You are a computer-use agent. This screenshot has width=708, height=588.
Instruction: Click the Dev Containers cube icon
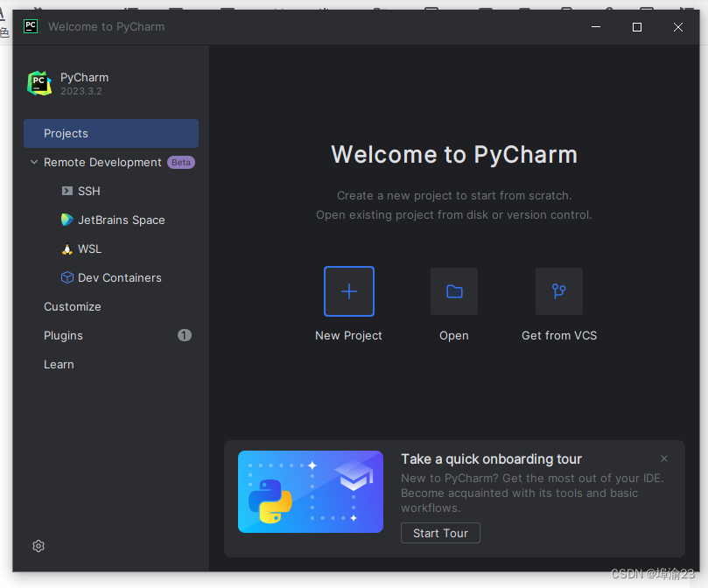67,277
